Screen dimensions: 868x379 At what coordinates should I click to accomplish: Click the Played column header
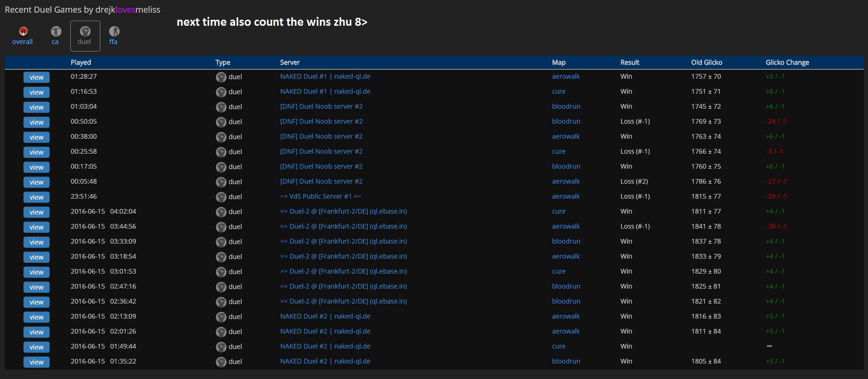point(81,62)
